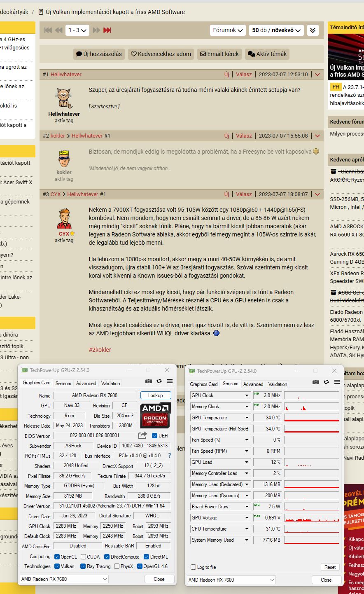The image size is (364, 594).
Task: Toggle the Ray Tracing checkbox
Action: (83, 566)
